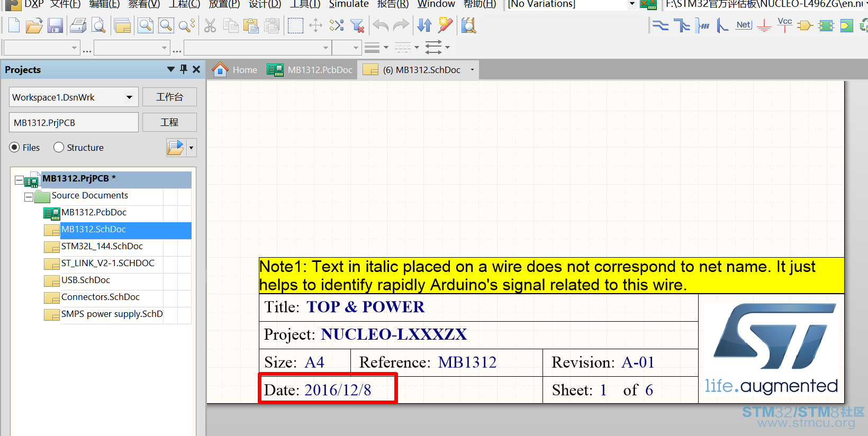Open the Simulate menu
The height and width of the screenshot is (436, 868).
[349, 4]
